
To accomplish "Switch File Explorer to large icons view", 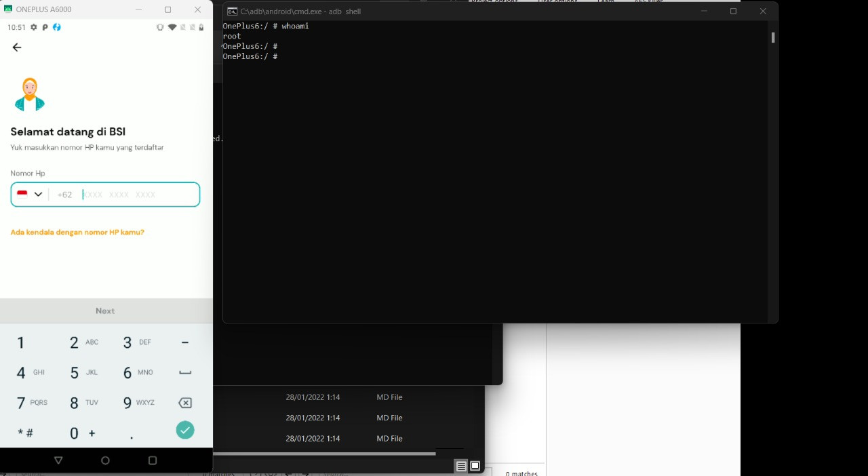I will [475, 467].
